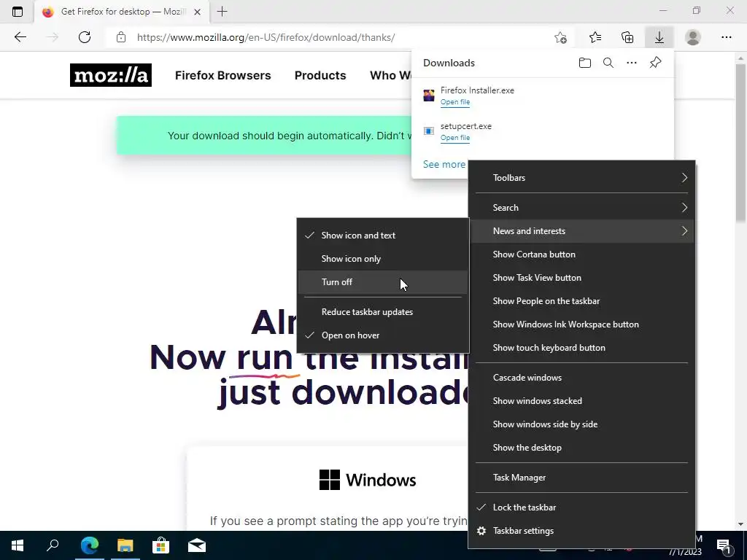Toggle Show Windows Ink Workspace button
Viewport: 747px width, 560px height.
click(x=581, y=324)
